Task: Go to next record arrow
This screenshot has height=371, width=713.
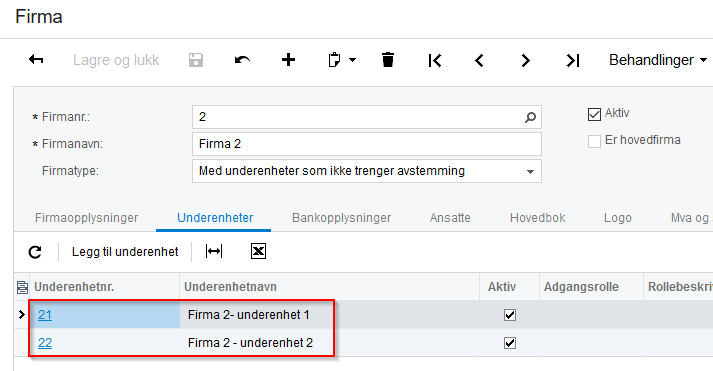Action: pos(526,60)
